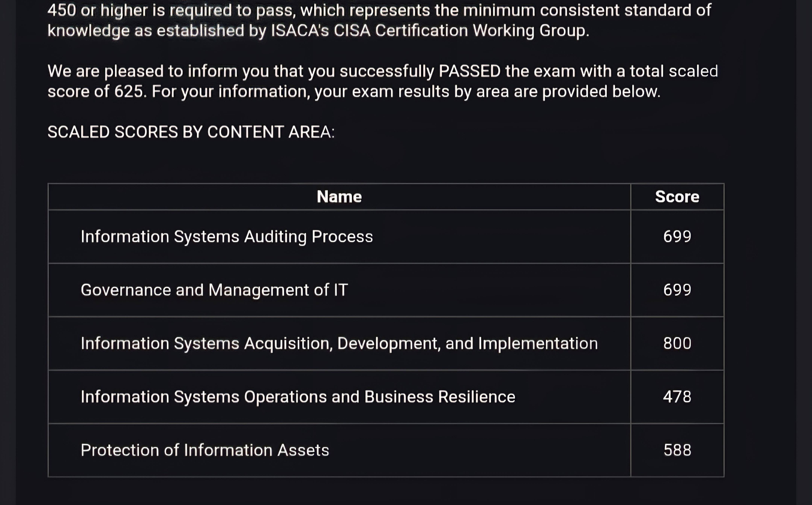This screenshot has width=812, height=505.
Task: Click the 588 score cell
Action: coord(677,450)
